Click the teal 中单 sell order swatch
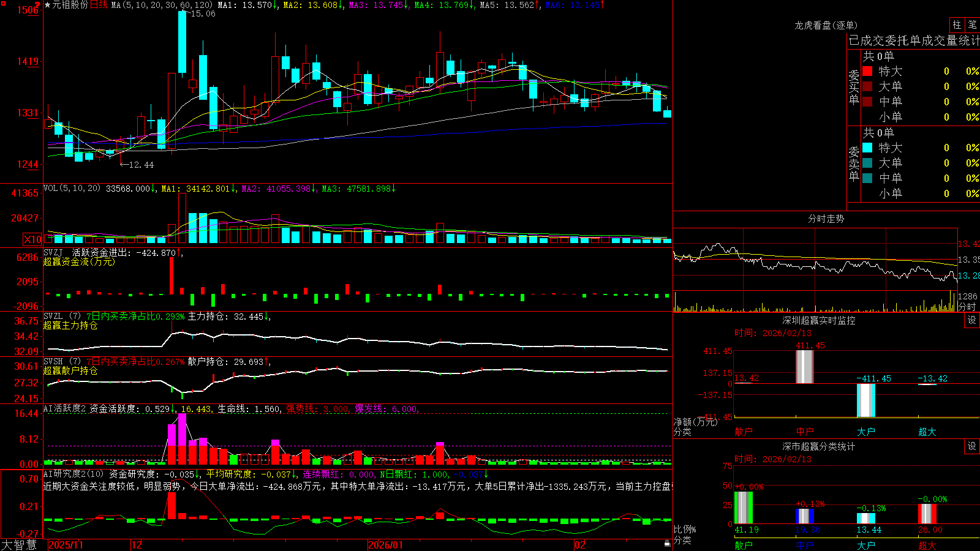Screen dimensions: 980x551 867,178
